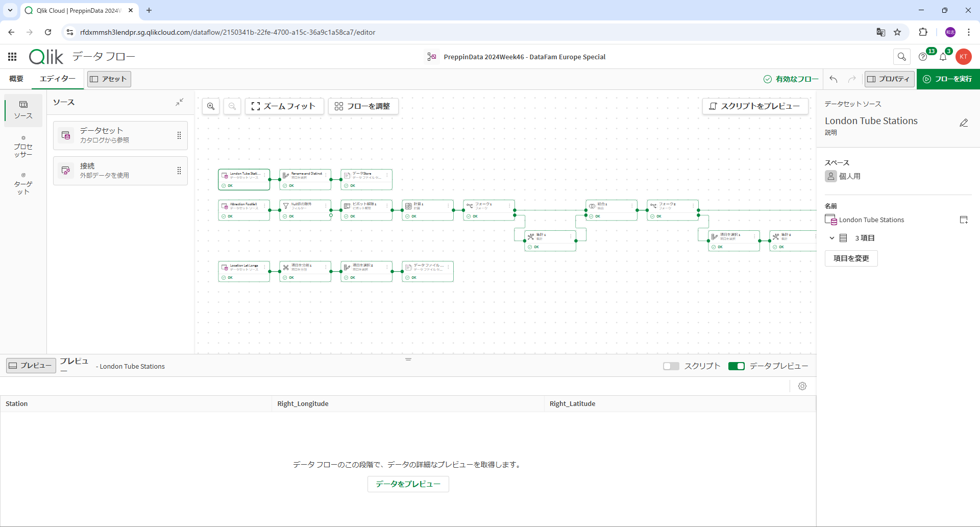This screenshot has height=527, width=980.
Task: Expand the 3 項目 fields list
Action: click(832, 238)
